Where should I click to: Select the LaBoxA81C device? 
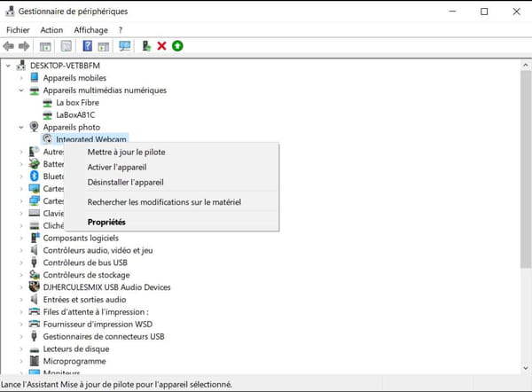point(75,115)
